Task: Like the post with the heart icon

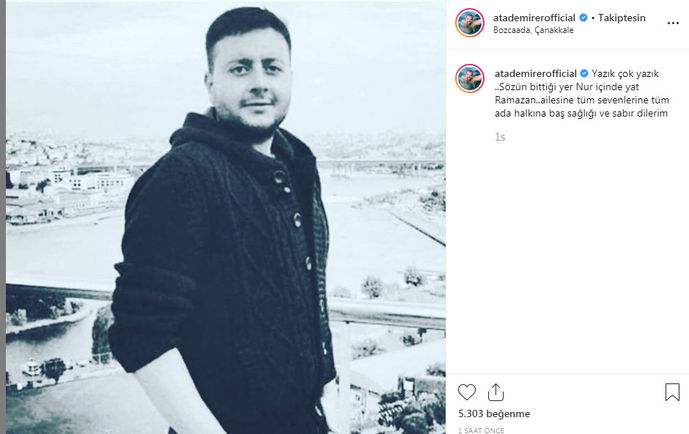Action: point(467,392)
